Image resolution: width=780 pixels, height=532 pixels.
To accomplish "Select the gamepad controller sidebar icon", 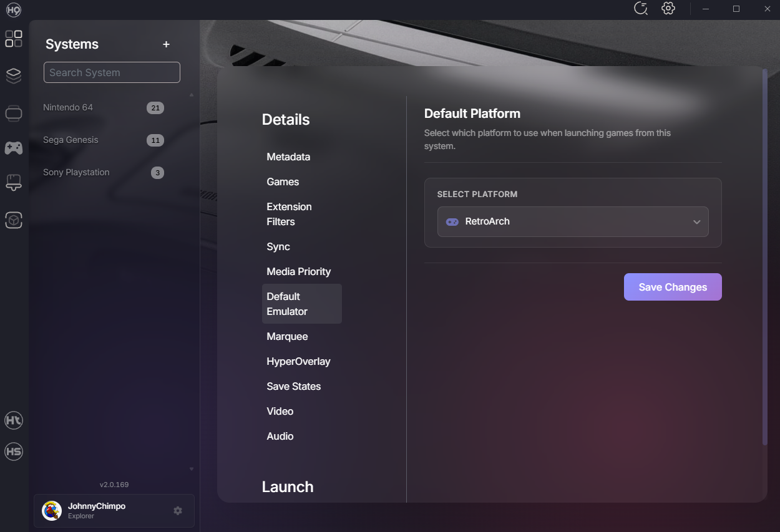I will tap(14, 148).
